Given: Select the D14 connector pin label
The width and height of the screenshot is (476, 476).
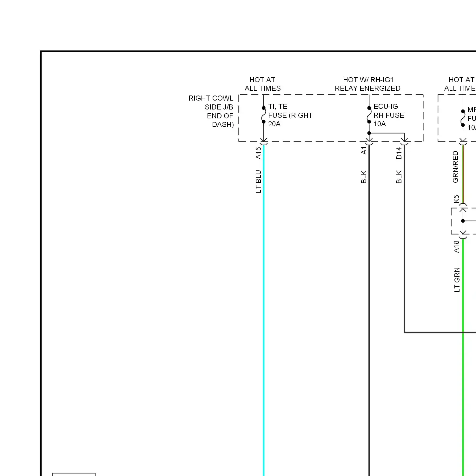Looking at the screenshot, I should point(399,153).
